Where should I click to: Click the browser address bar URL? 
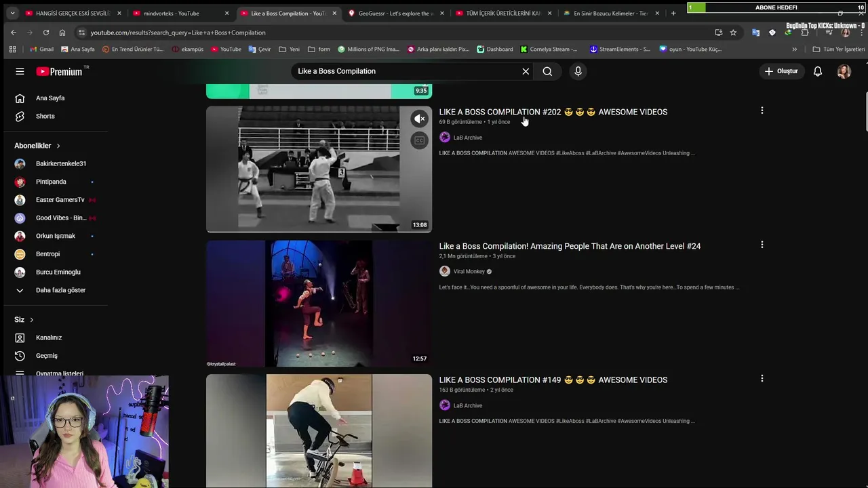(x=178, y=33)
